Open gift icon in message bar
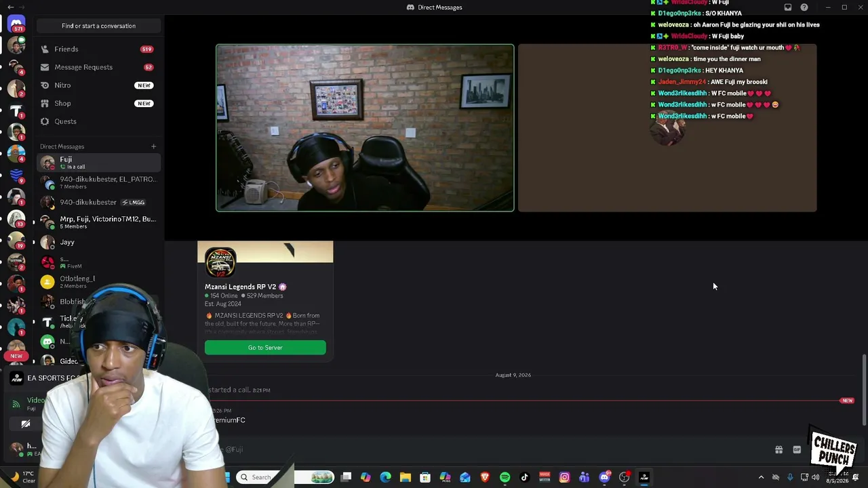 coord(778,449)
